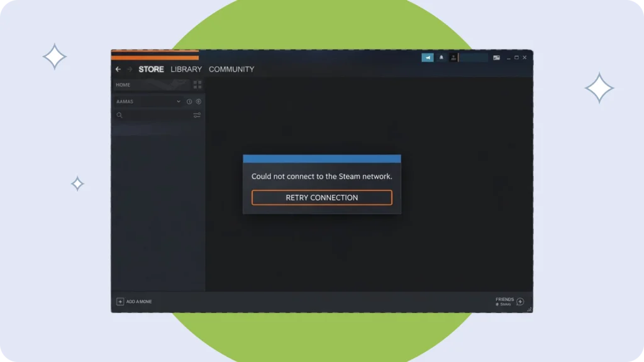Open the friends chat icon
644x362 pixels.
520,302
